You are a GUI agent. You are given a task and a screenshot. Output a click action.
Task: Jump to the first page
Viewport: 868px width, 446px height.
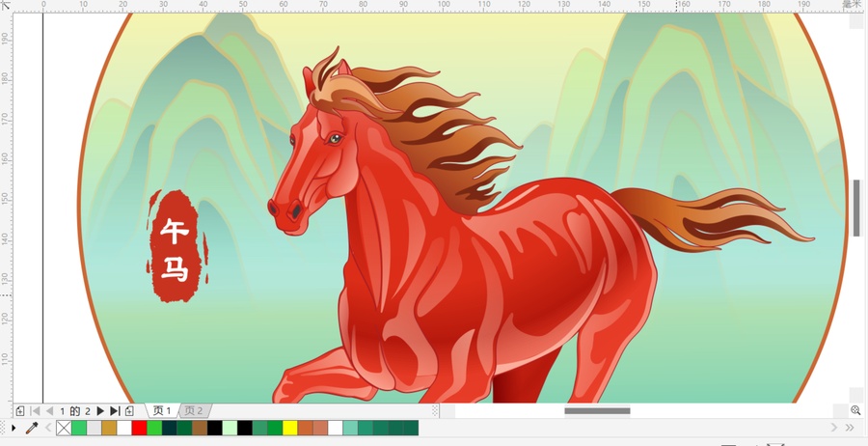(35, 411)
